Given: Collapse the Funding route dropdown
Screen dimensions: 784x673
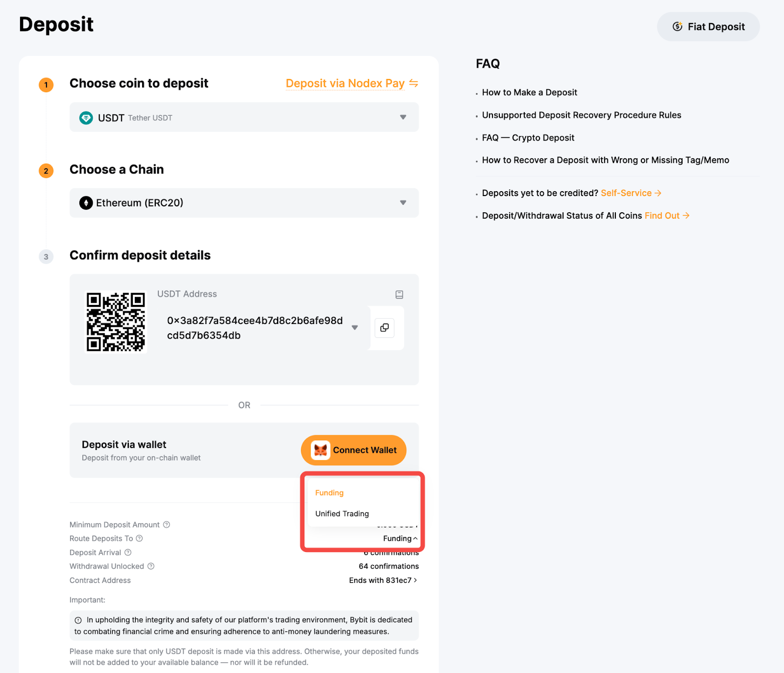Looking at the screenshot, I should pyautogui.click(x=400, y=538).
